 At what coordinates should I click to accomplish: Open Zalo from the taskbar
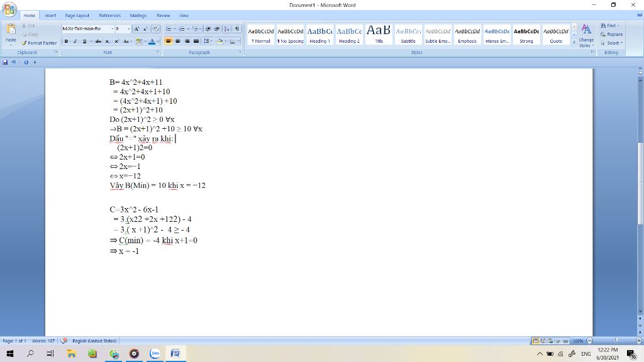[155, 353]
